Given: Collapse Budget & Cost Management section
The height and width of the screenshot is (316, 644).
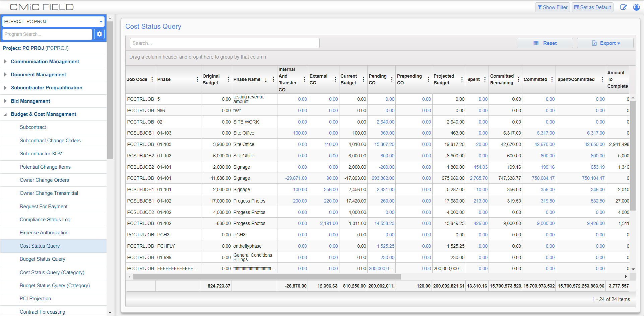Looking at the screenshot, I should [x=5, y=114].
